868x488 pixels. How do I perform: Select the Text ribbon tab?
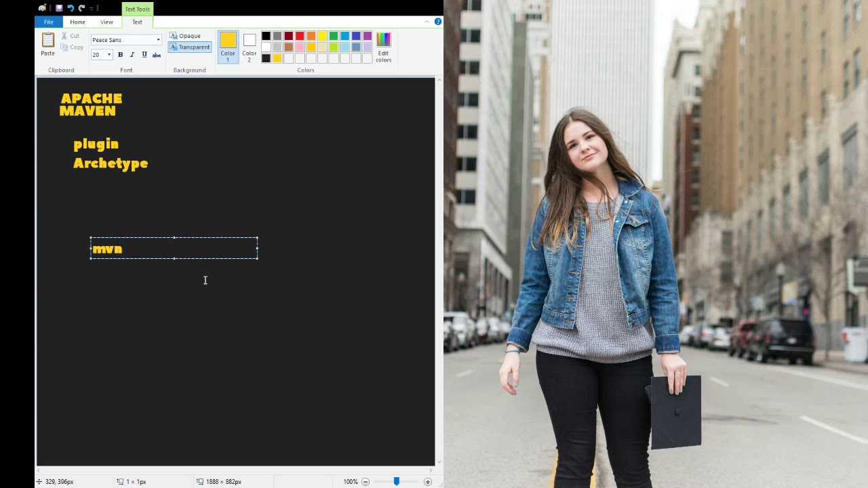pyautogui.click(x=137, y=22)
